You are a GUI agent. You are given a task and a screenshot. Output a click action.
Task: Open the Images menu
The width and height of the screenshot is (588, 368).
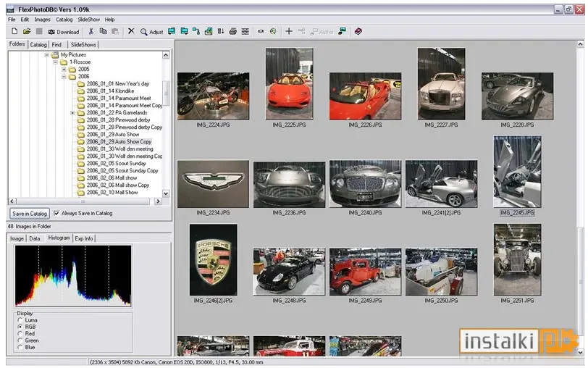coord(43,20)
